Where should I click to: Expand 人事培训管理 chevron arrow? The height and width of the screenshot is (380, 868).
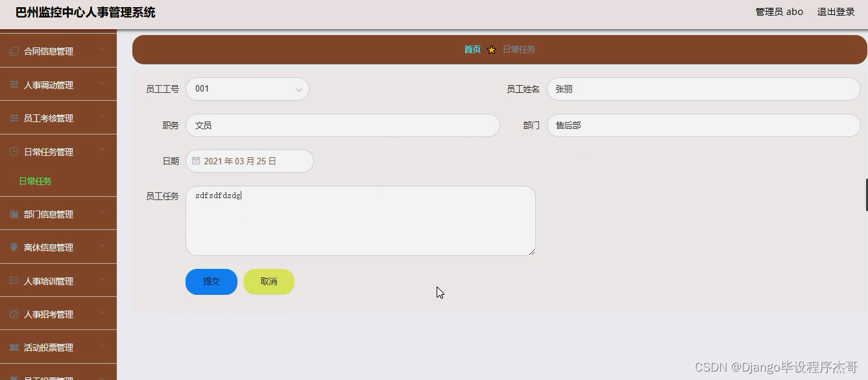102,279
